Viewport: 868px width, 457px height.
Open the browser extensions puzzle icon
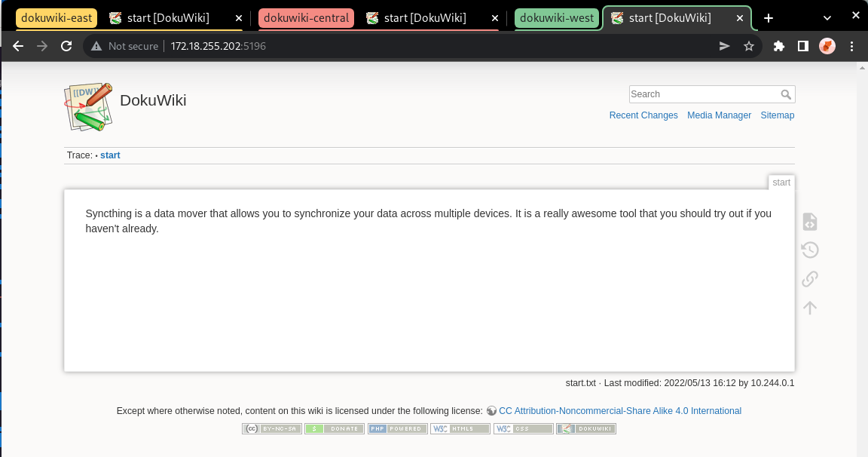tap(779, 46)
